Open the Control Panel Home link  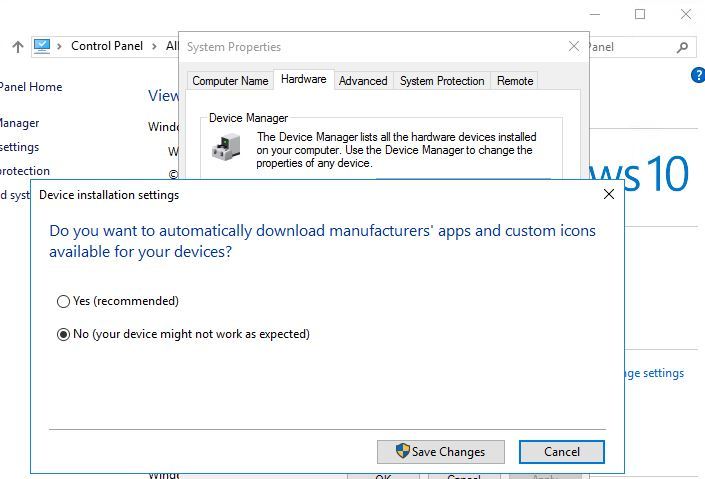click(30, 87)
